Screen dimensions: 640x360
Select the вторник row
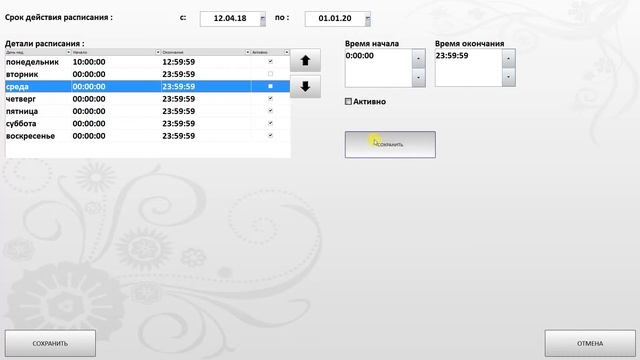(x=147, y=74)
